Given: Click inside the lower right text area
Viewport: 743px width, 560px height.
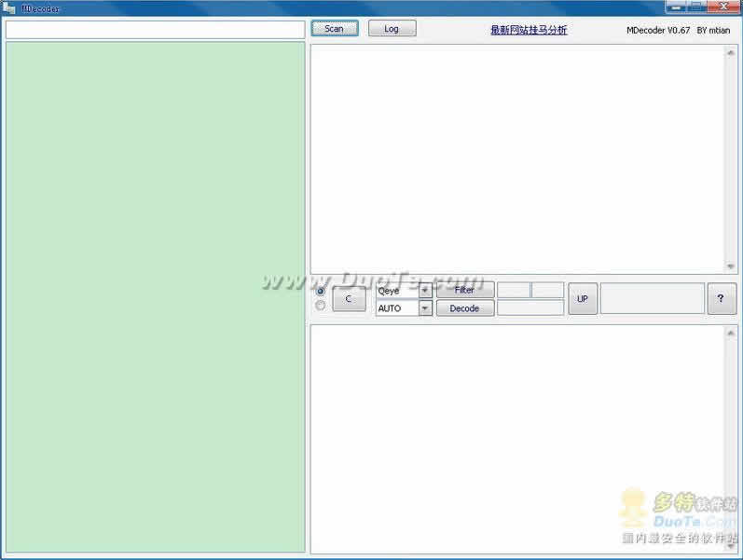Looking at the screenshot, I should click(x=517, y=439).
